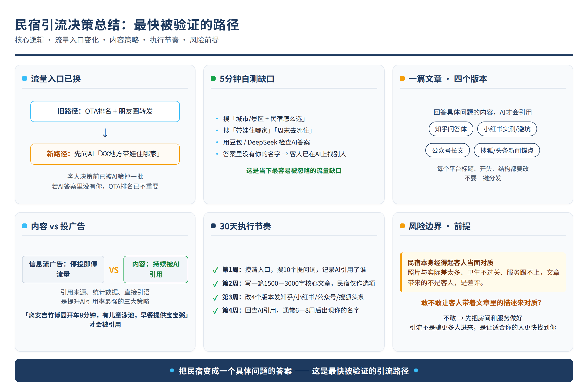
Task: Click the 搜狐/头条新闻锚点 pill tag
Action: tap(507, 150)
